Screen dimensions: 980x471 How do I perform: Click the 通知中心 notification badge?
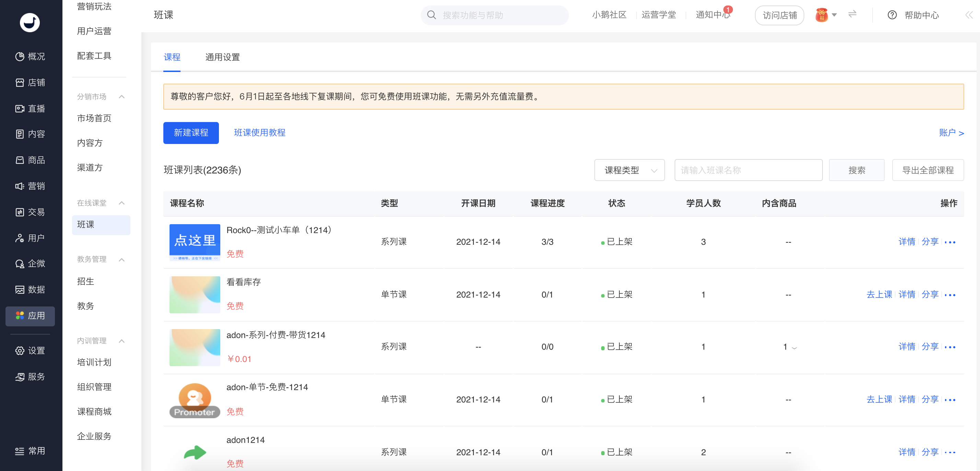coord(728,10)
